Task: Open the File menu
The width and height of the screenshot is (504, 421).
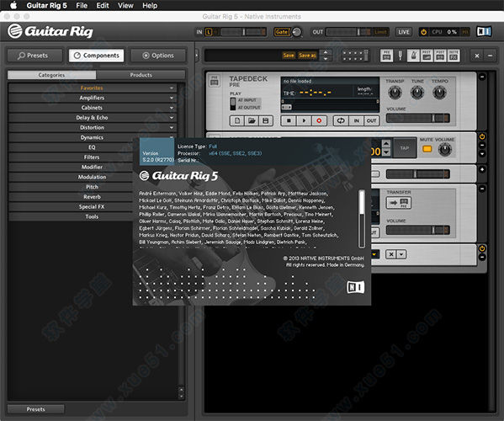Action: (x=82, y=5)
